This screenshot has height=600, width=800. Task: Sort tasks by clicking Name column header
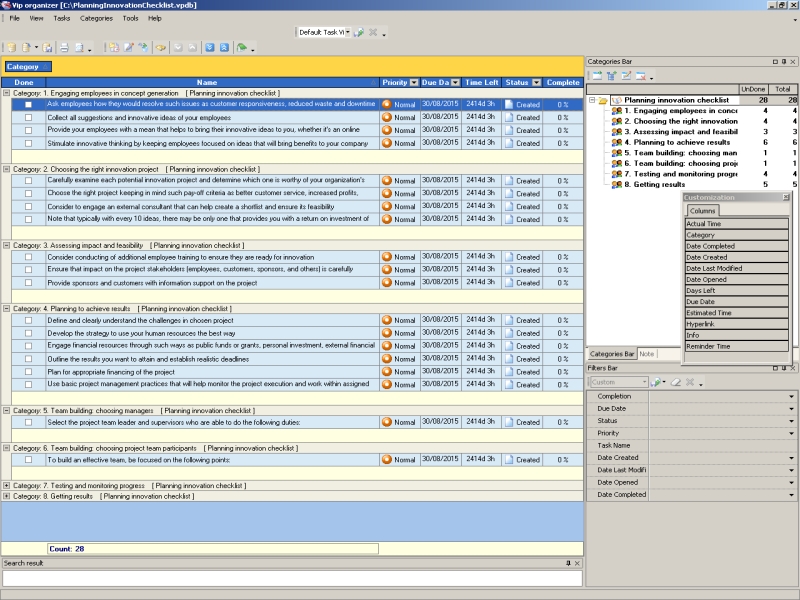[x=207, y=82]
